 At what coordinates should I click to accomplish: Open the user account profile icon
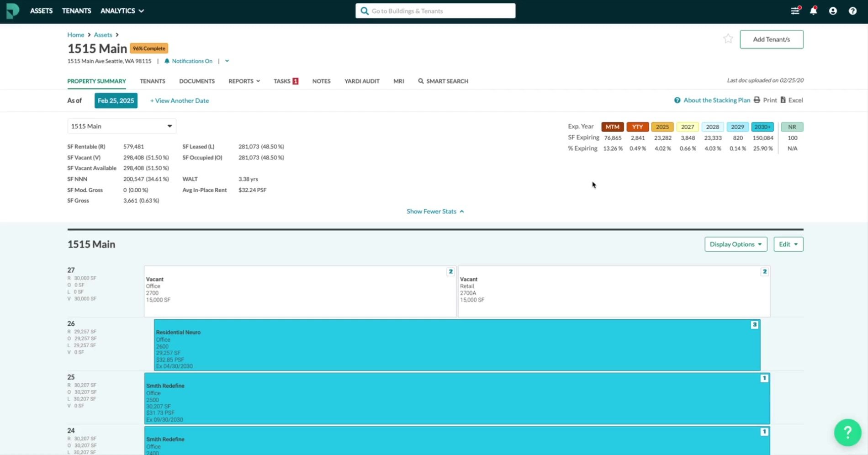click(833, 11)
